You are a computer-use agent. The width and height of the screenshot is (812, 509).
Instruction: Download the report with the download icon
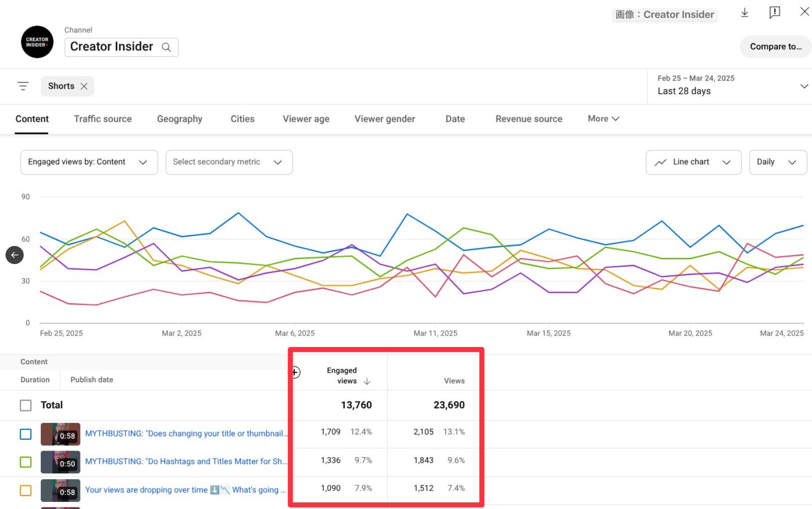pyautogui.click(x=745, y=13)
